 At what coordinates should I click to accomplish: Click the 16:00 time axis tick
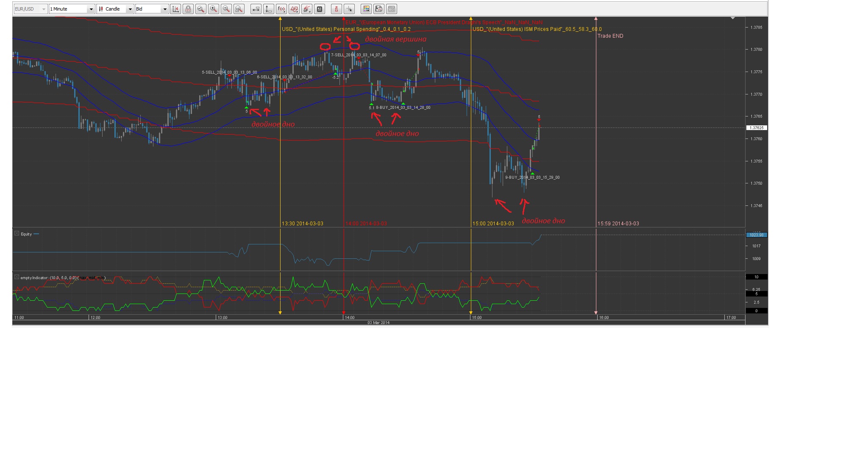tap(604, 318)
